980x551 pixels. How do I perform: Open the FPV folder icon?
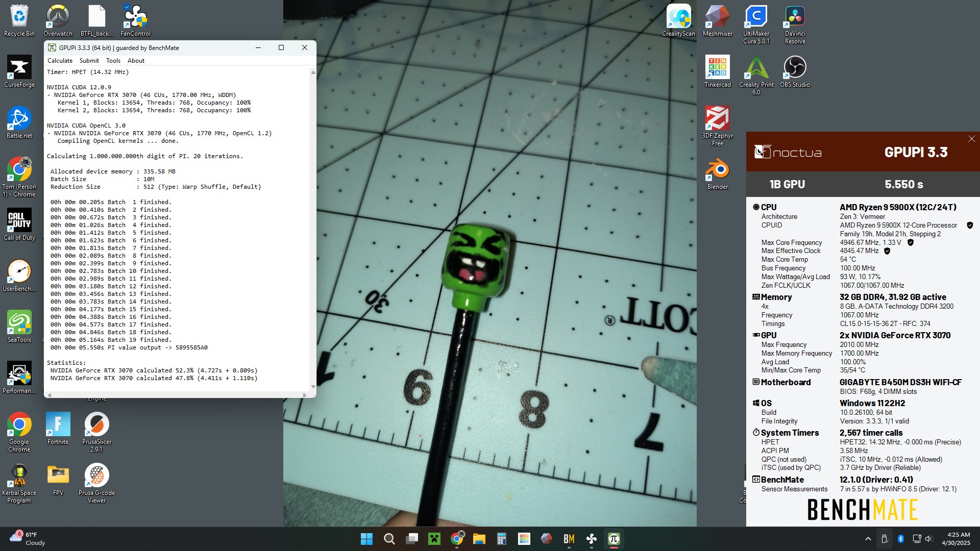tap(58, 480)
